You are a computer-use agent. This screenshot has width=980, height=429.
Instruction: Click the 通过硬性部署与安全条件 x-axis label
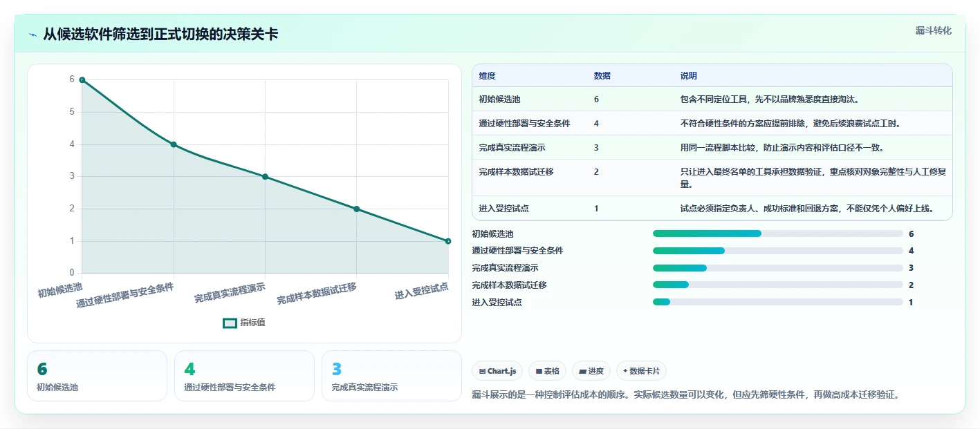coord(125,295)
